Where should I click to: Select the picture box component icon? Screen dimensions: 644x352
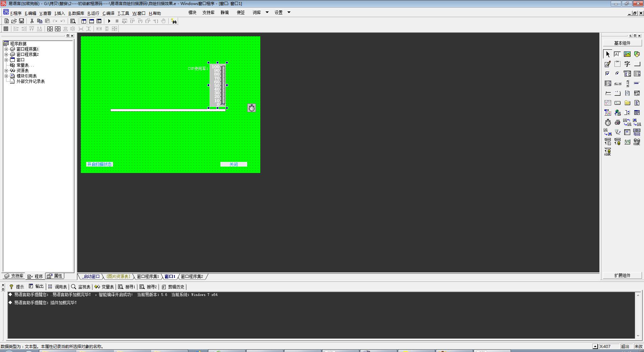(627, 54)
